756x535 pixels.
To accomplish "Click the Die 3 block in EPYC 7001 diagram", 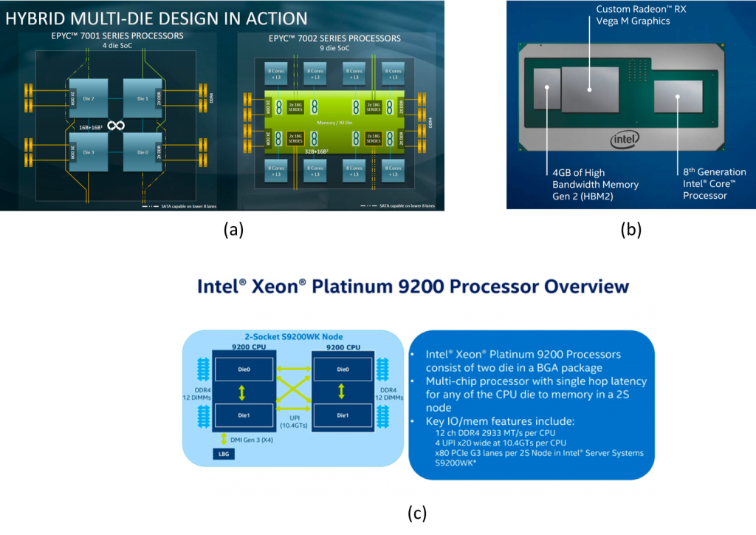I will 89,152.
